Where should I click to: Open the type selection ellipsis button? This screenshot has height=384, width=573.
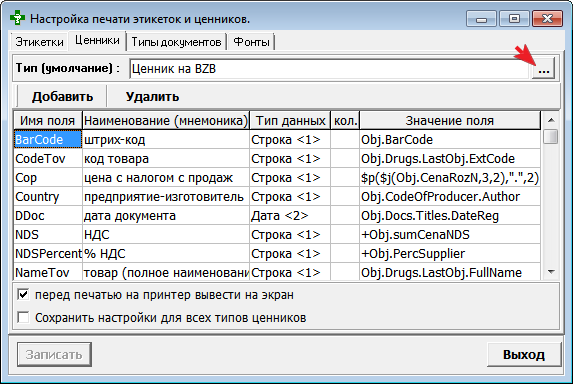543,68
